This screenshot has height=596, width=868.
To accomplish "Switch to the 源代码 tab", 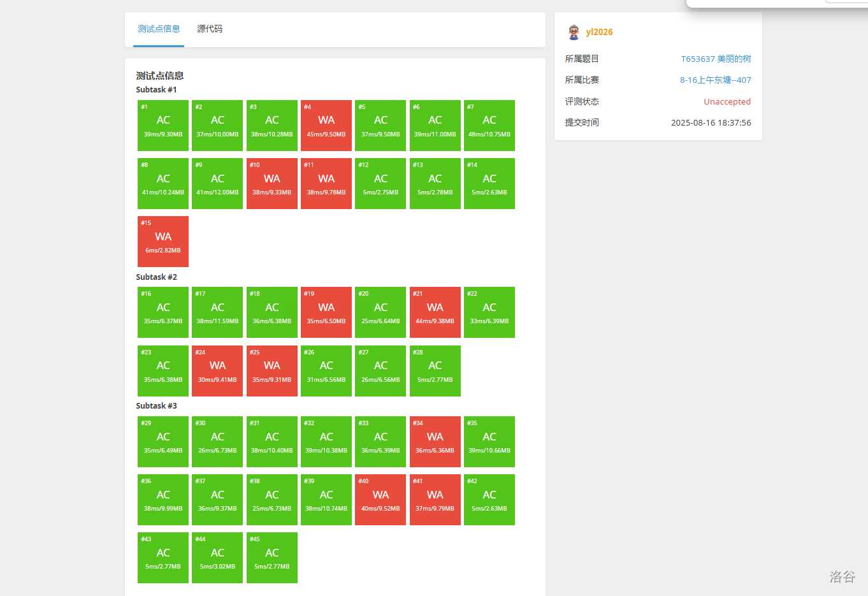I will point(210,29).
